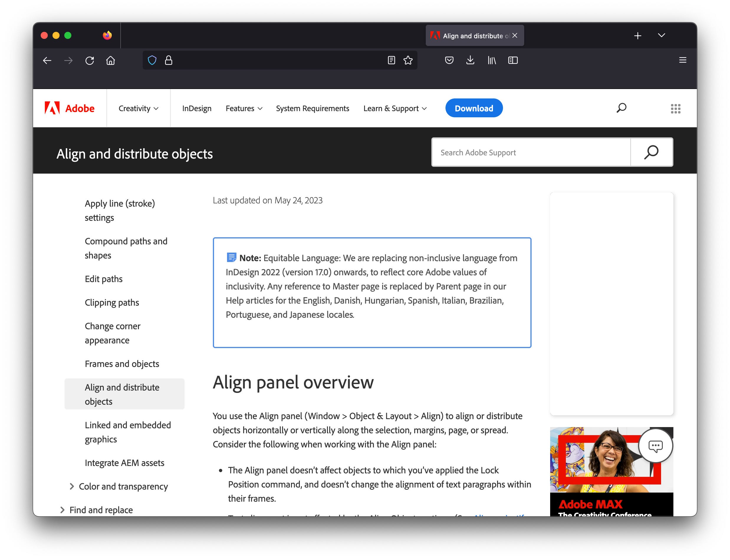Click the browser forward arrow

tap(68, 60)
